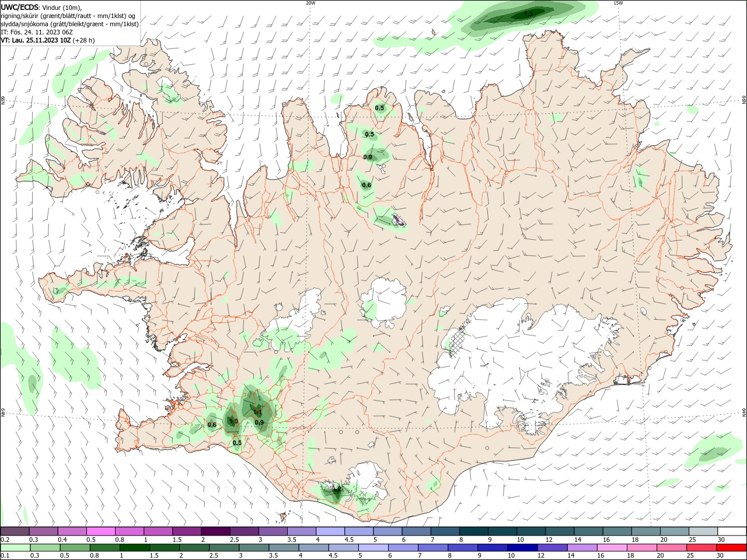Screen dimensions: 747x560
Task: Click the lower scale swatch labeled 25
Action: 701,548
